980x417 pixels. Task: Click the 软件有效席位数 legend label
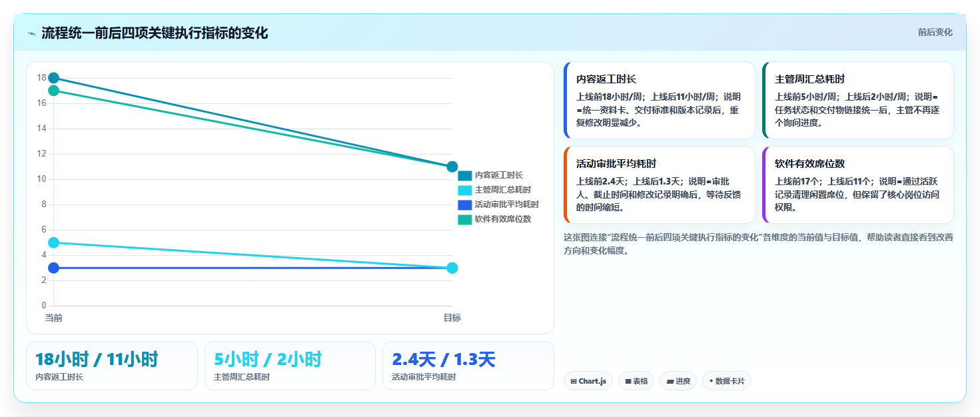[502, 219]
